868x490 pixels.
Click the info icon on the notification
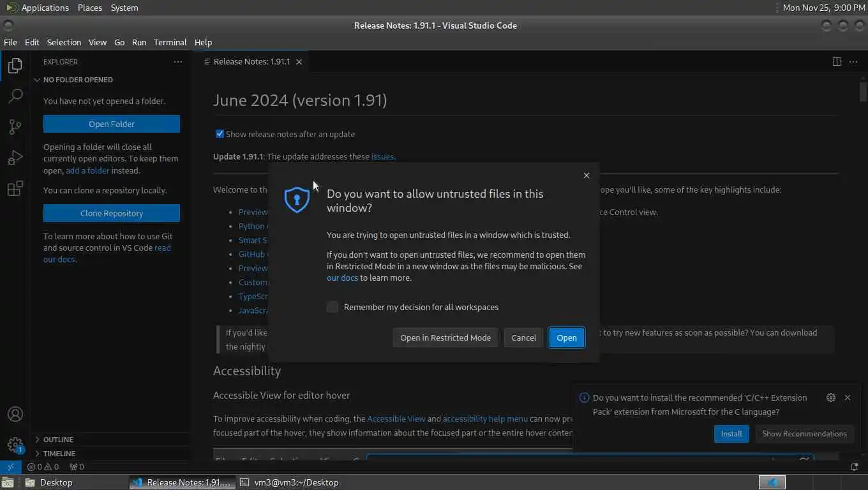point(584,397)
